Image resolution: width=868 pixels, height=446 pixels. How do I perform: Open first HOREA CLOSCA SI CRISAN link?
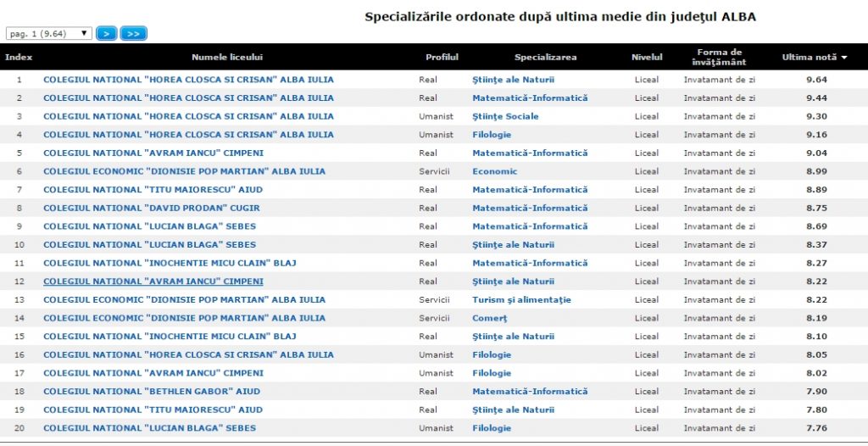189,80
